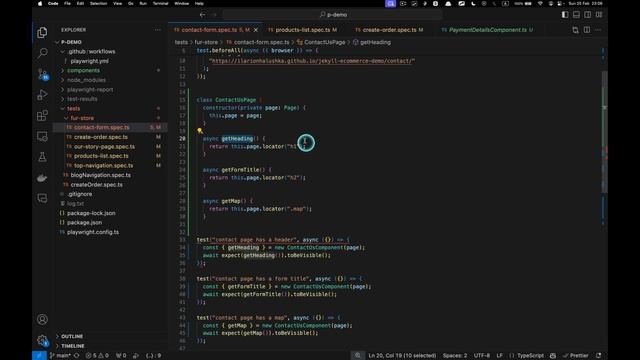Click the Customize Layout icon

(599, 15)
